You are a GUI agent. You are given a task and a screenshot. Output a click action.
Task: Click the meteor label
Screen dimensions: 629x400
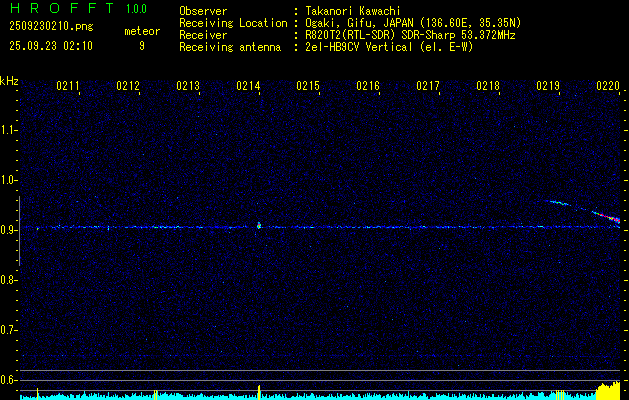[142, 31]
